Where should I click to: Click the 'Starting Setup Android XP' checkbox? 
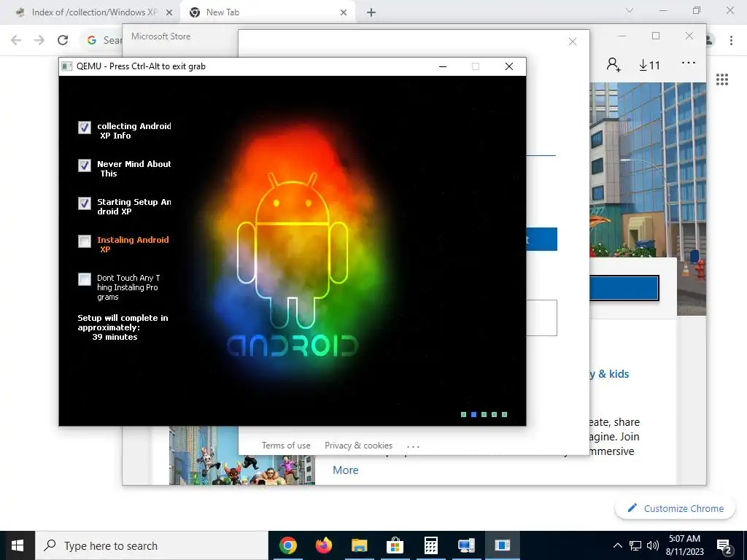85,203
